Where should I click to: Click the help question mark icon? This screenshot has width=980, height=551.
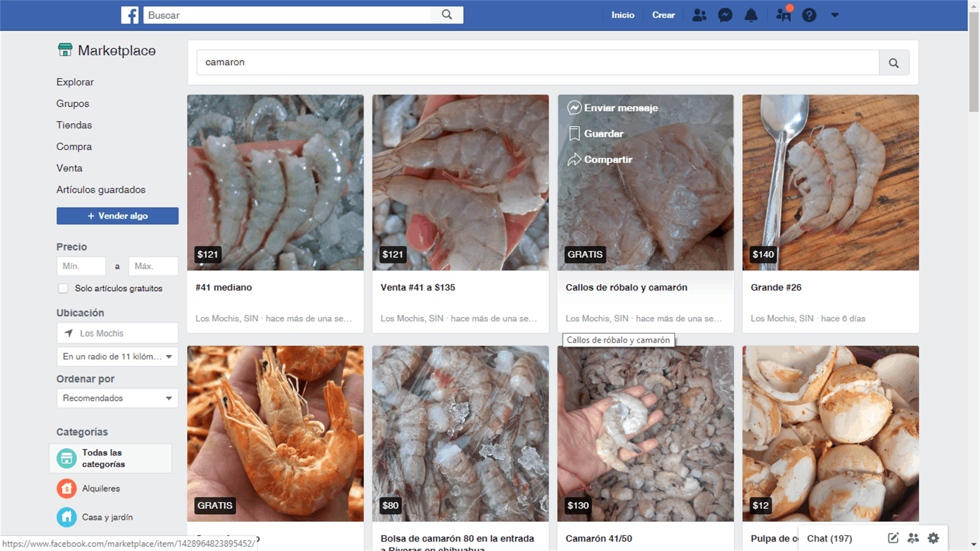809,15
